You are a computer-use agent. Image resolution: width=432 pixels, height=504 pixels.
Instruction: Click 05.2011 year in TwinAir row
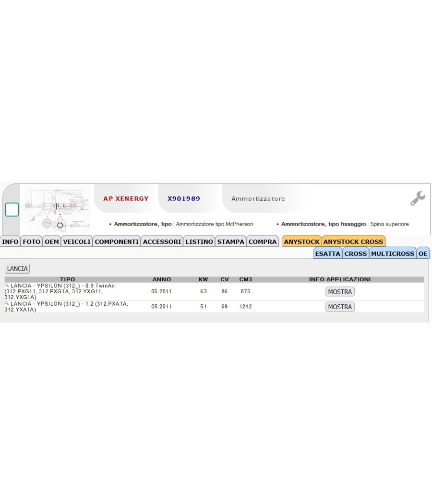point(161,291)
